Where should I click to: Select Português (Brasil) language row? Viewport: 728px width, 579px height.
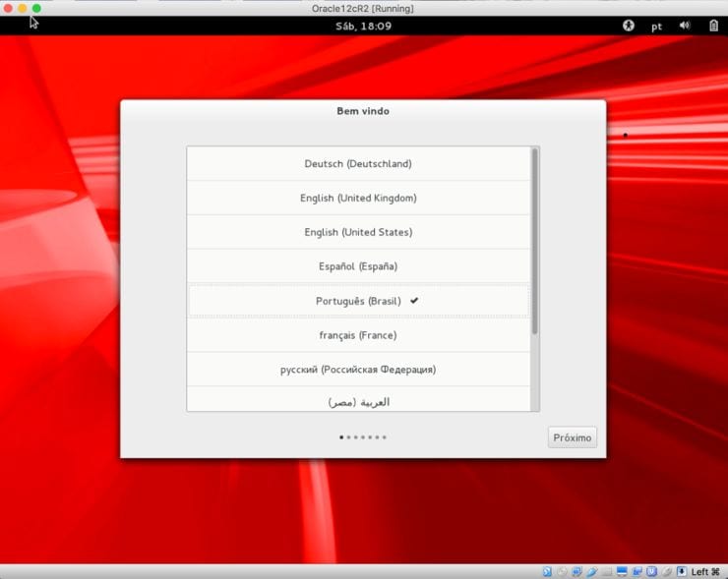pyautogui.click(x=358, y=301)
